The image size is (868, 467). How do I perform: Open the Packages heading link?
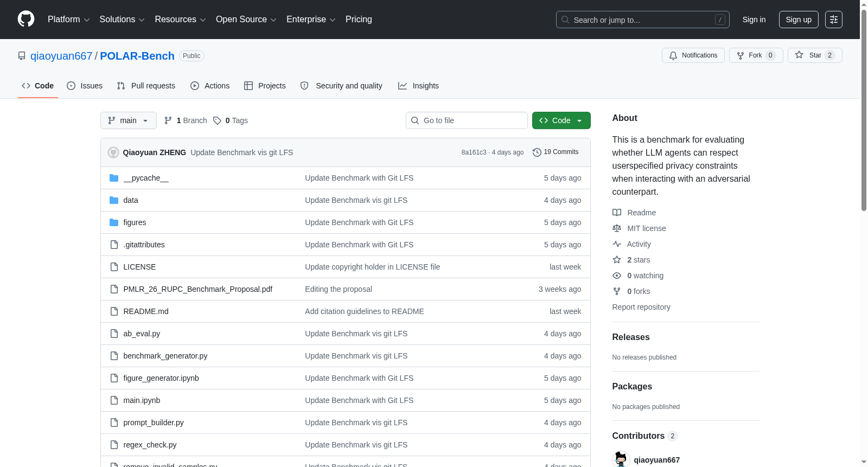click(x=632, y=386)
